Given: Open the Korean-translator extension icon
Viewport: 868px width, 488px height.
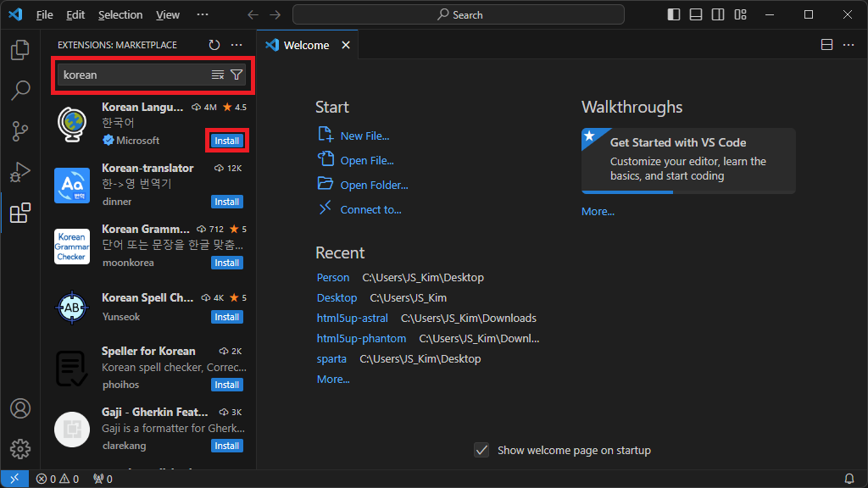Looking at the screenshot, I should point(72,186).
